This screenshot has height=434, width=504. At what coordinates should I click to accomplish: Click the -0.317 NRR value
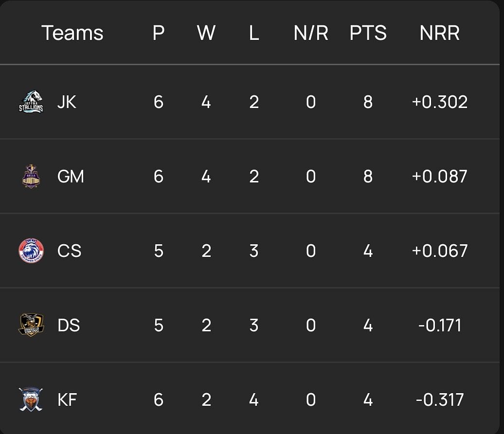pyautogui.click(x=440, y=399)
